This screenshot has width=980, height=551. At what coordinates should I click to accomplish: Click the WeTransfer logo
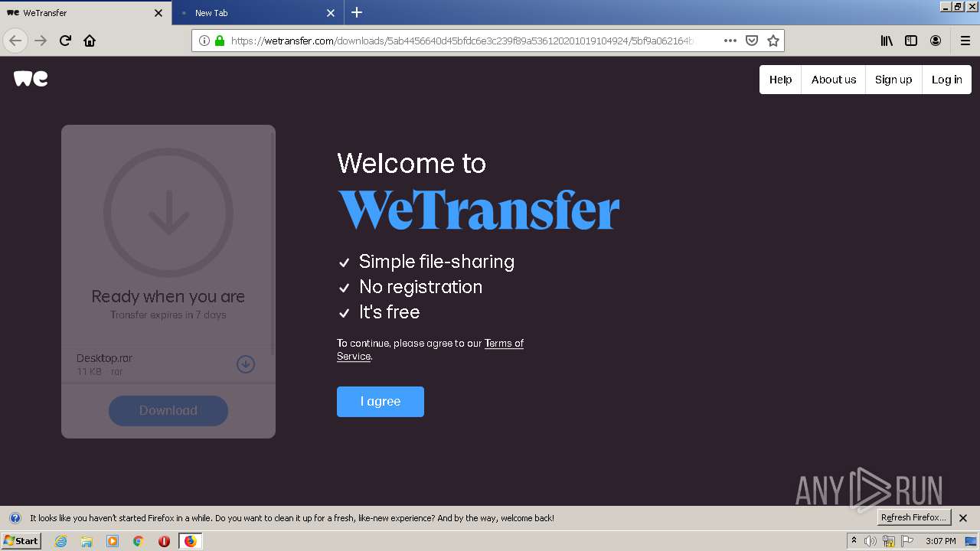tap(31, 78)
